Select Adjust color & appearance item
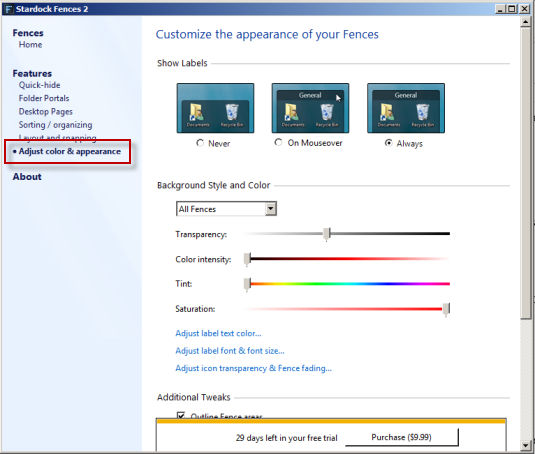 coord(70,151)
